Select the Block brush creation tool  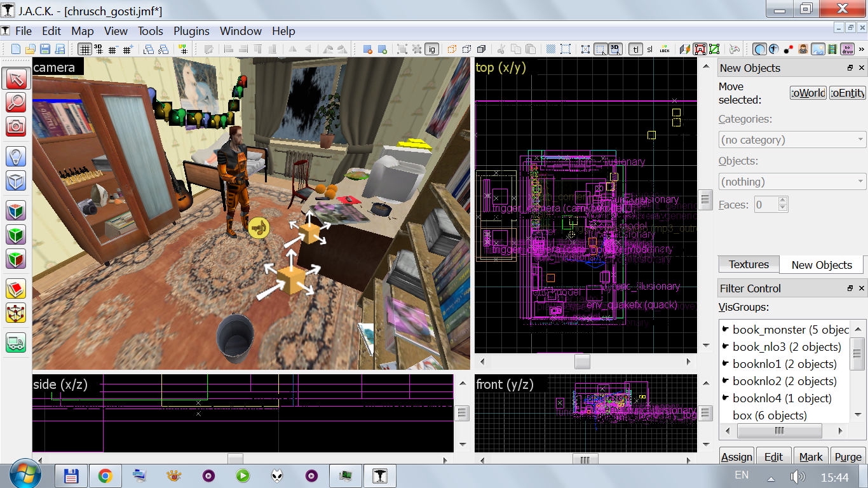pos(16,180)
